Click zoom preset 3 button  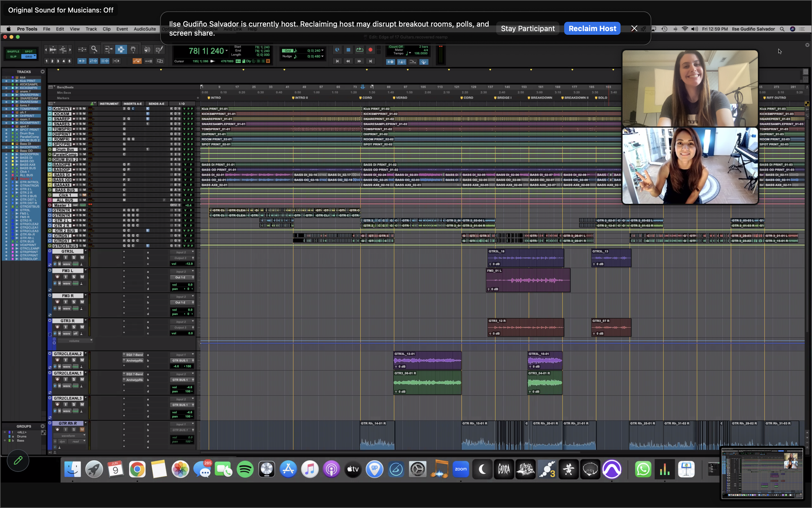58,61
